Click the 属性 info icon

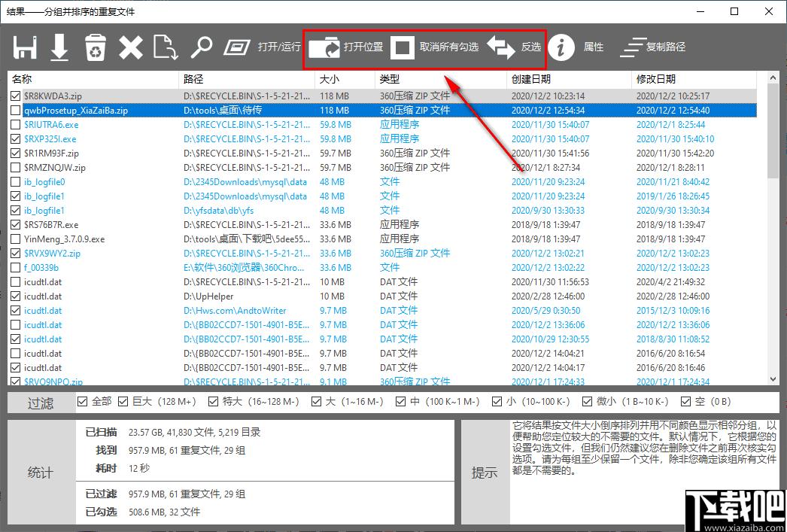click(x=561, y=47)
